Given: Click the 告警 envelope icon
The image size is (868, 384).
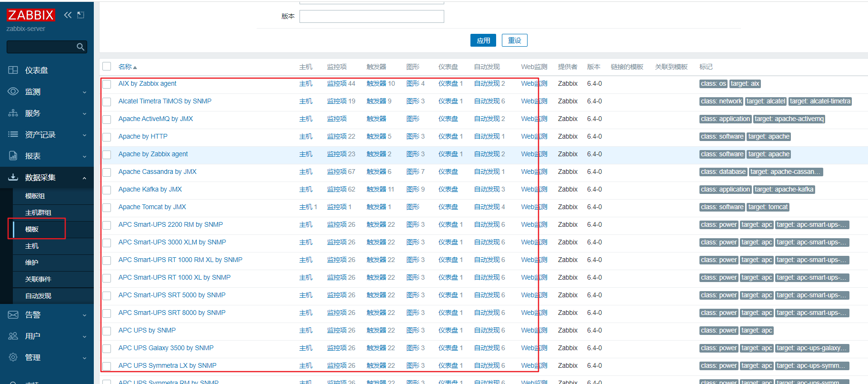Looking at the screenshot, I should click(13, 314).
